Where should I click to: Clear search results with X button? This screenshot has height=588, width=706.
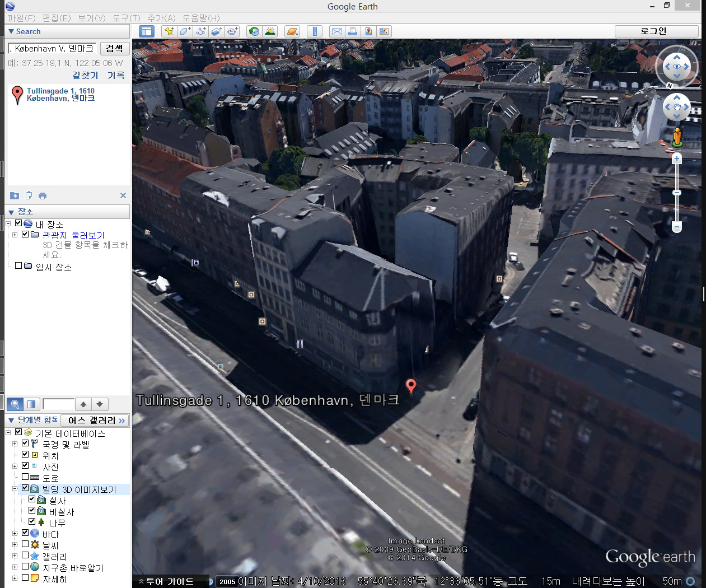click(123, 195)
